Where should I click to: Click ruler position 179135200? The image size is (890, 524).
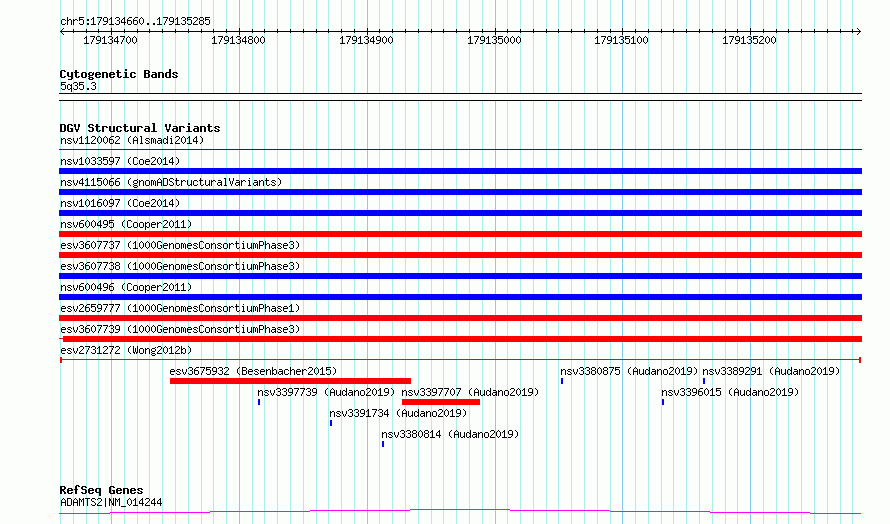click(x=749, y=40)
